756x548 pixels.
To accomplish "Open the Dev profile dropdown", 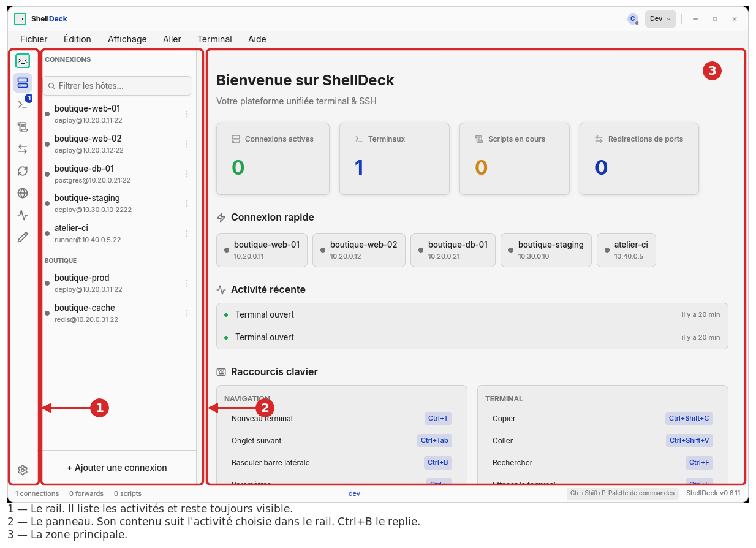I will point(660,19).
